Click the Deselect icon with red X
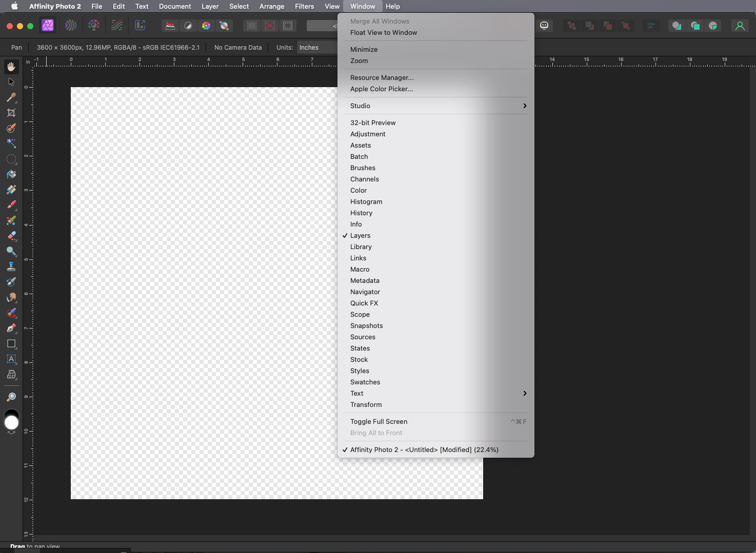The image size is (756, 553). (x=270, y=26)
